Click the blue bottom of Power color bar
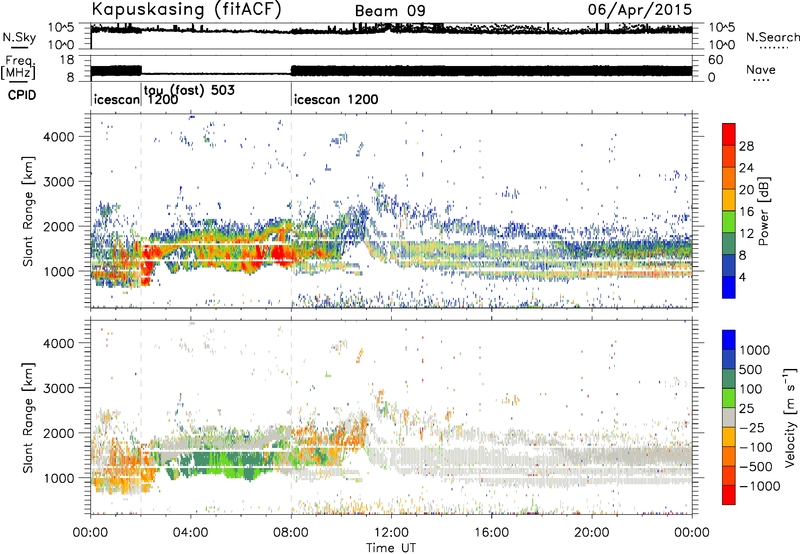The width and height of the screenshot is (800, 554). [729, 289]
